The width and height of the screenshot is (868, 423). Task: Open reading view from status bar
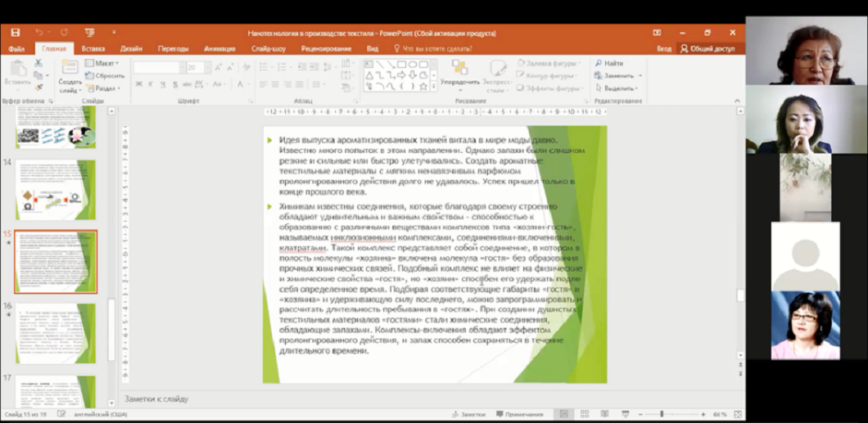[x=604, y=414]
